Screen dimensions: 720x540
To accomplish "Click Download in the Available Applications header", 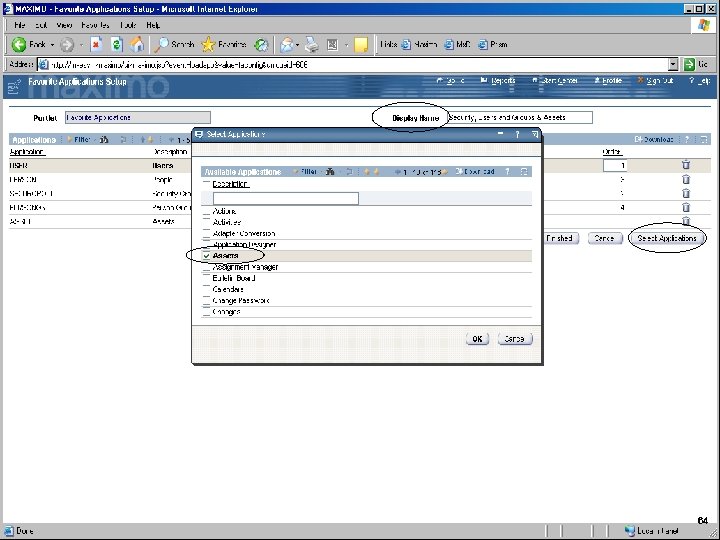I will [x=475, y=172].
